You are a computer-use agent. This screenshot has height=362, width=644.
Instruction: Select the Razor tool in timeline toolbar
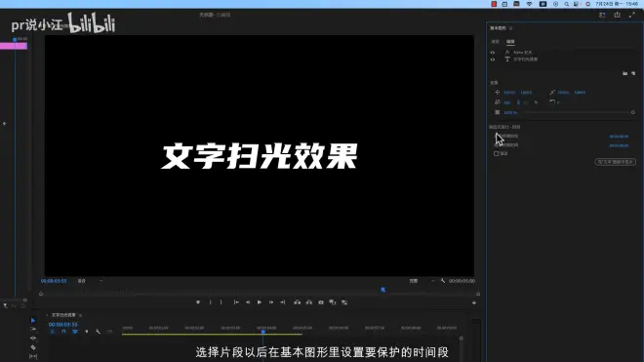pyautogui.click(x=33, y=347)
